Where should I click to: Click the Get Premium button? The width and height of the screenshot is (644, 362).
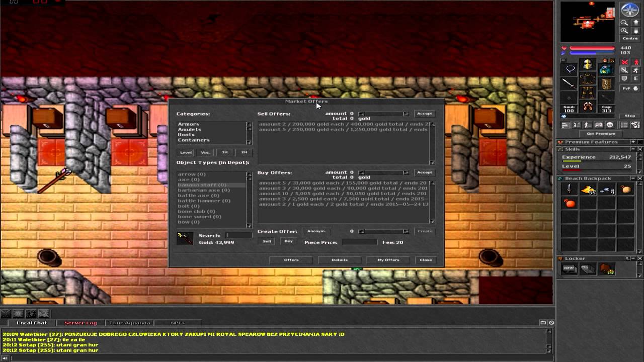(601, 134)
